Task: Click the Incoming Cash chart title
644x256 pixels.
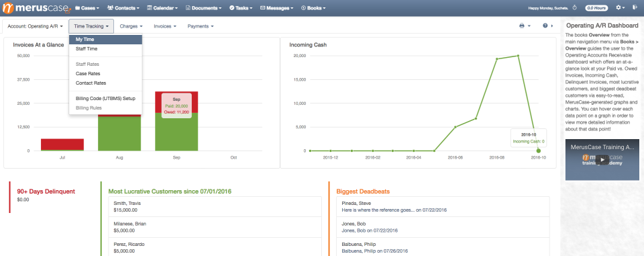Action: point(308,44)
